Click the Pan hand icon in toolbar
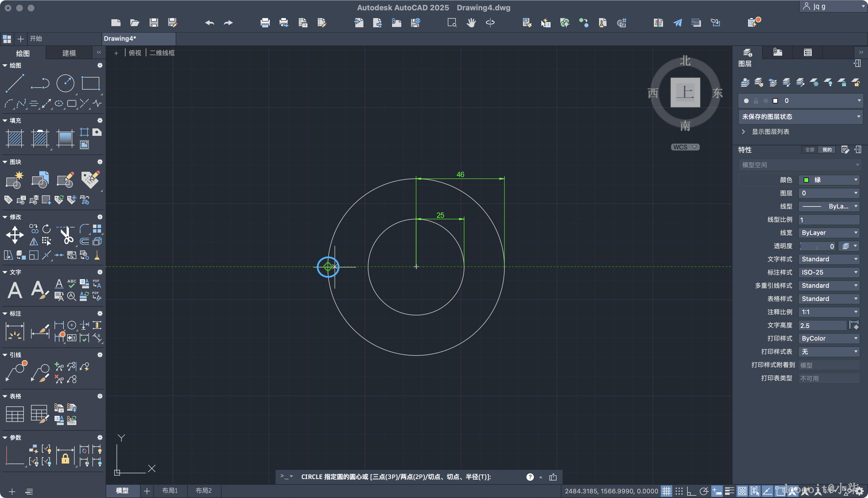The image size is (868, 498). tap(471, 23)
